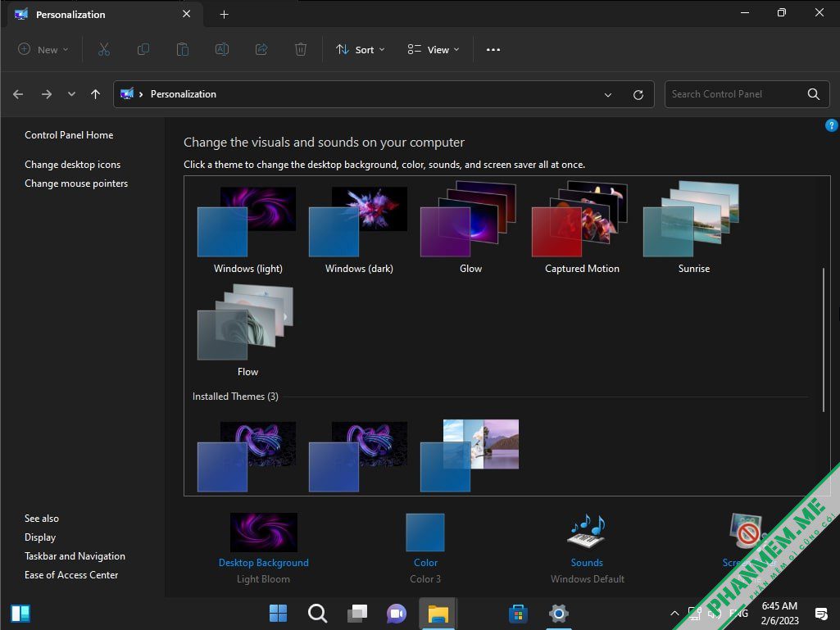Click the Light Bloom desktop background thumbnail
840x630 pixels.
[x=264, y=533]
